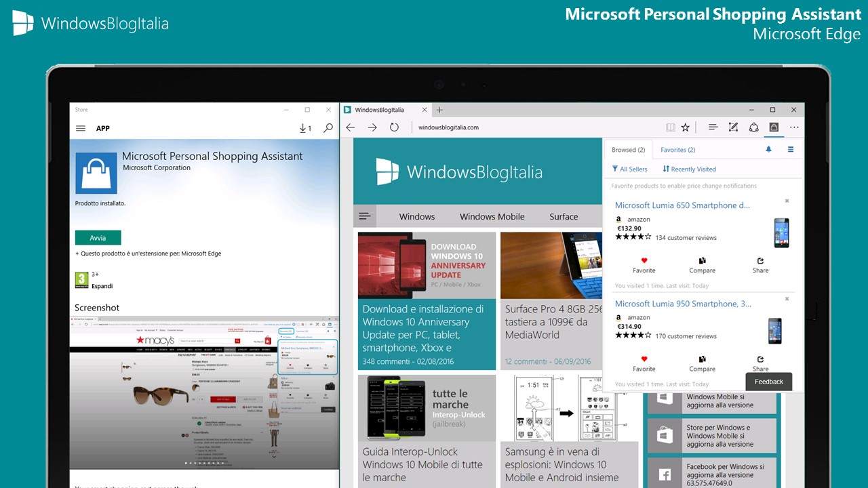Remove the Lumia 650 product card
Viewport: 868px width, 488px height.
tap(787, 201)
